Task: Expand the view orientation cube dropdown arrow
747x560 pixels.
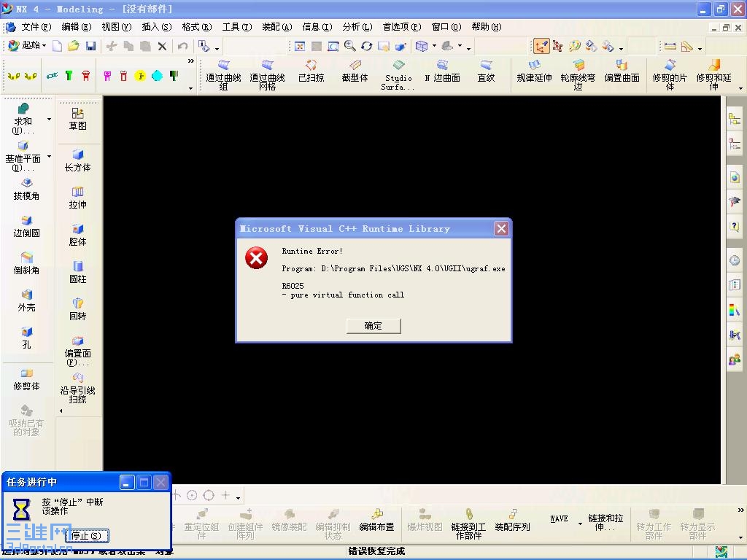Action: tap(434, 46)
